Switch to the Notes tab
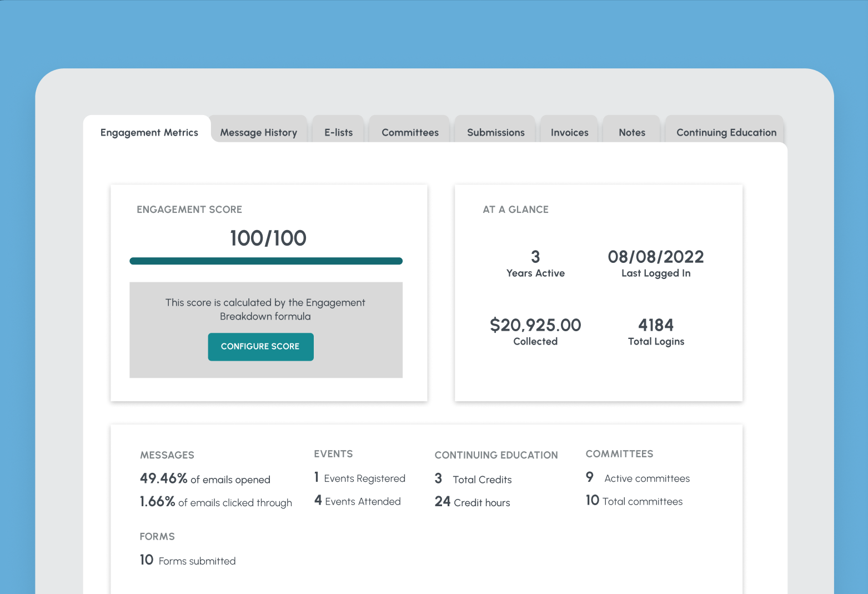Image resolution: width=868 pixels, height=594 pixels. (632, 132)
